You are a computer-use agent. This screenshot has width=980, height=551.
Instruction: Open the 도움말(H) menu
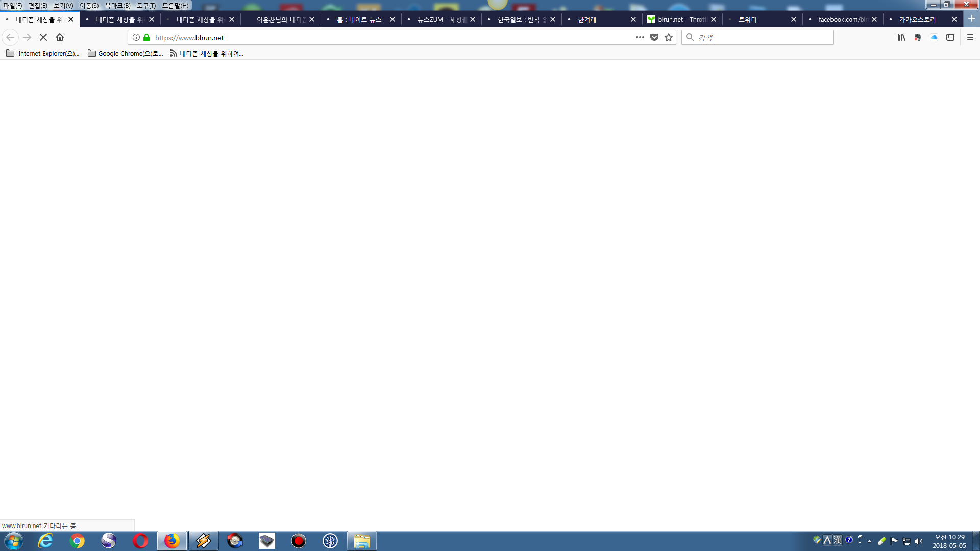pos(175,6)
